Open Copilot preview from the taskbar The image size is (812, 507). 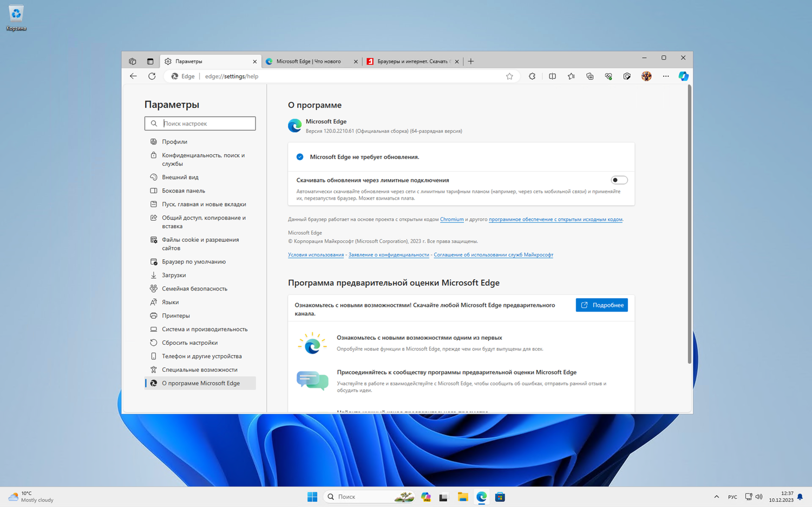click(x=426, y=497)
